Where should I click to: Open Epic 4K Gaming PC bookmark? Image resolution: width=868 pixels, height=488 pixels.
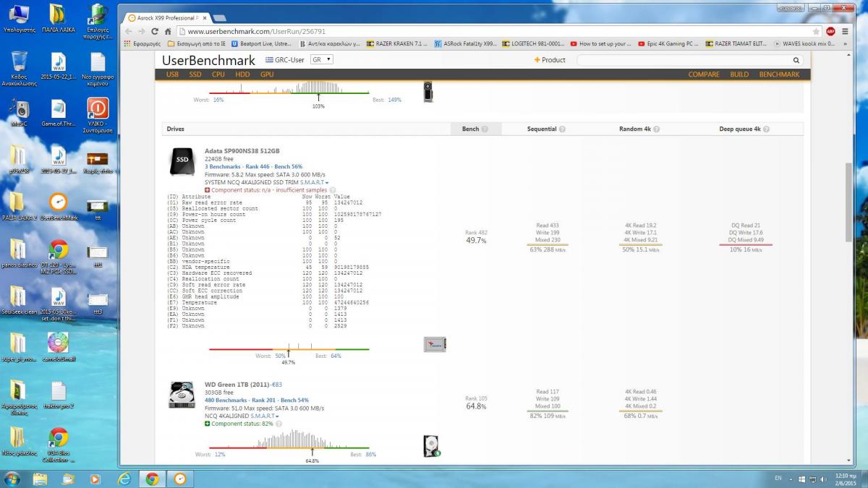click(x=669, y=43)
